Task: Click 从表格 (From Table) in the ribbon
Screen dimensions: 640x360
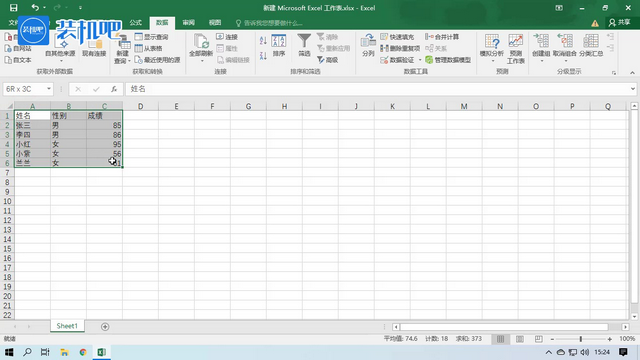Action: tap(149, 48)
